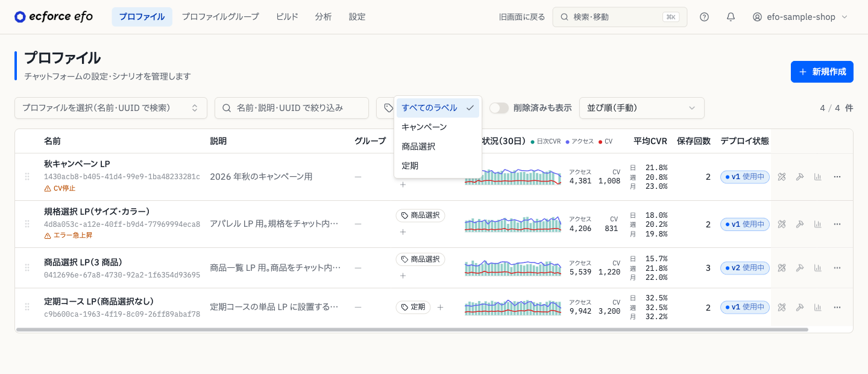Click 旧画面に戻る link

[522, 17]
